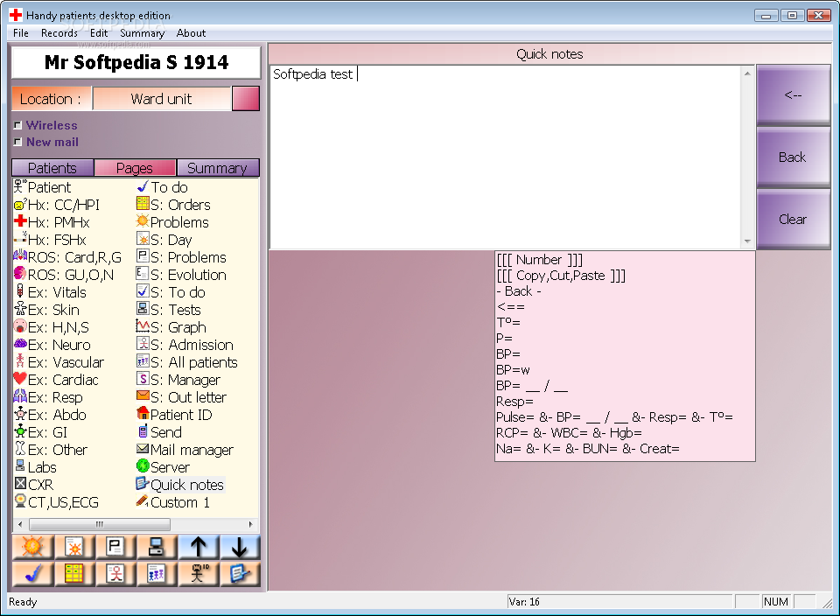840x616 pixels.
Task: Open the Edit menu
Action: pos(99,33)
